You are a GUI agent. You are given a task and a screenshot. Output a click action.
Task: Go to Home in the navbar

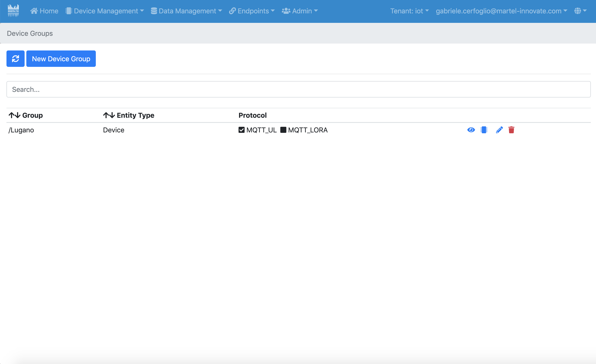pyautogui.click(x=44, y=11)
